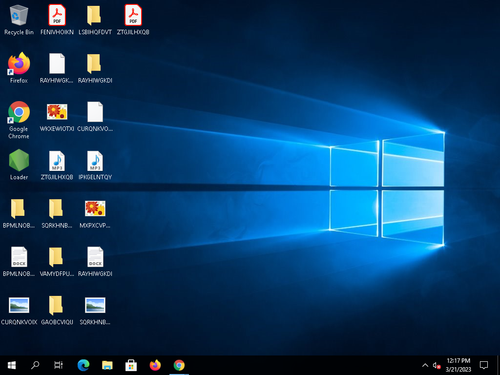Open File Explorer from the taskbar
The height and width of the screenshot is (375, 500).
pos(107,365)
